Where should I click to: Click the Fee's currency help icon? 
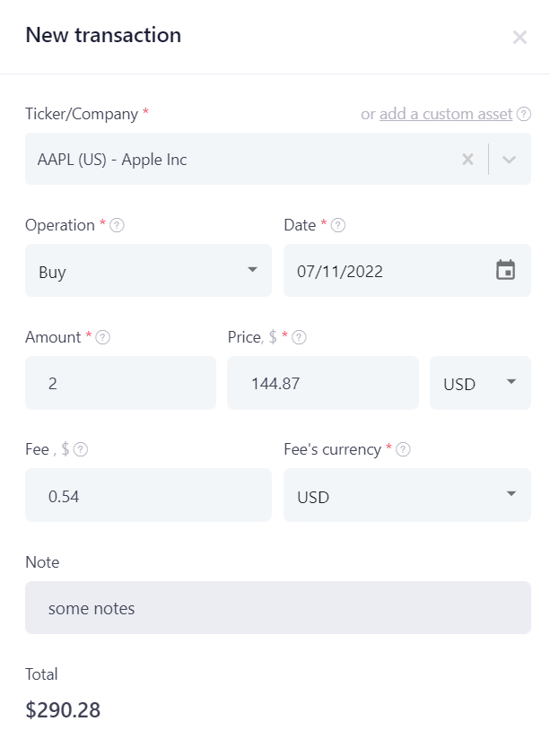click(403, 450)
